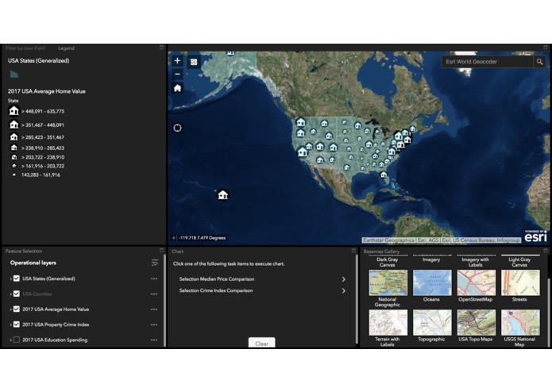Click in the Esri World Geocoder search field

tap(487, 62)
